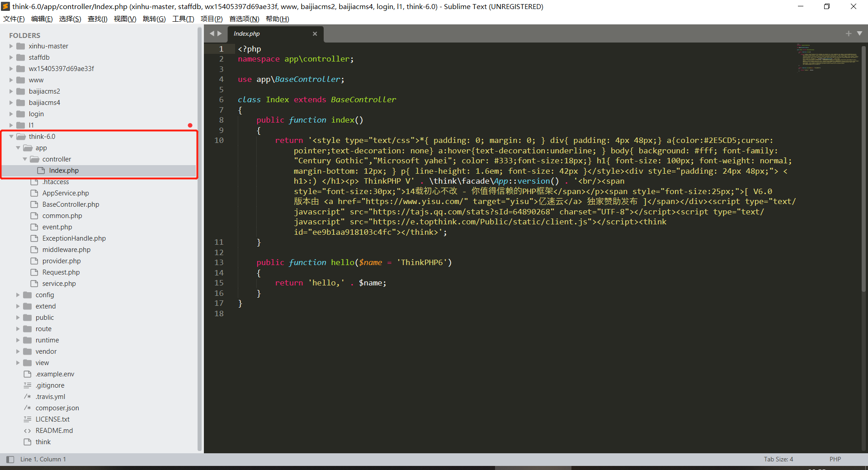Screen dimensions: 868x470
Task: Collapse the controller folder arrow
Action: [25, 159]
